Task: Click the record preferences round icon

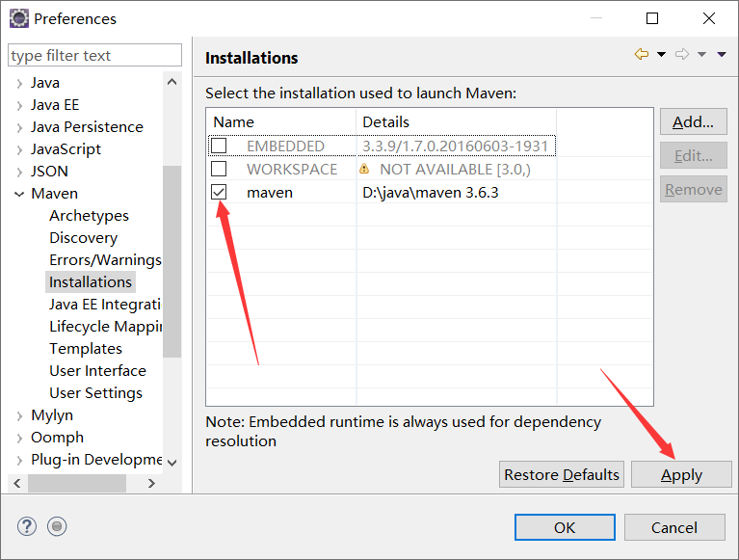Action: 57,526
